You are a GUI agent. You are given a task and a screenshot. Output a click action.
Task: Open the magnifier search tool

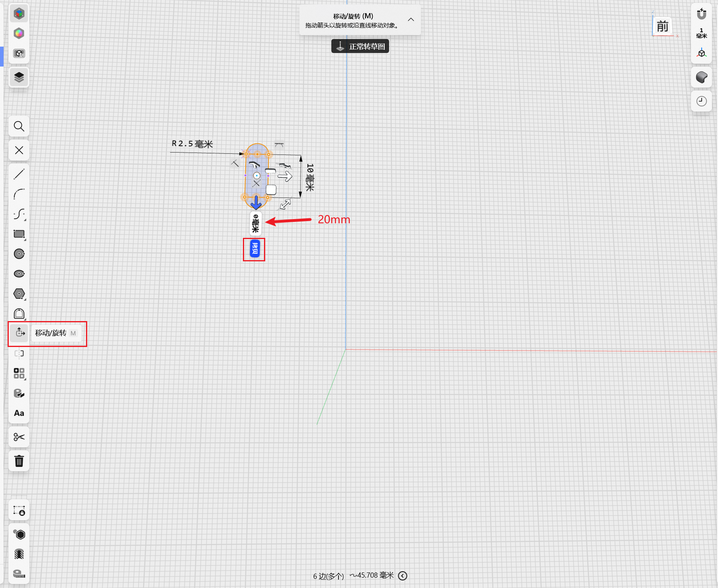point(19,126)
